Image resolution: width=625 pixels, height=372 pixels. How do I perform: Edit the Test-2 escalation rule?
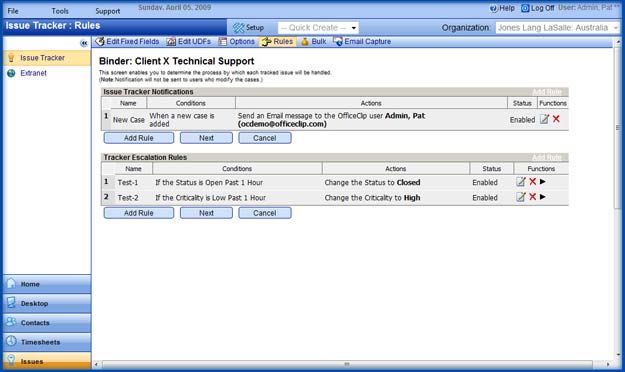tap(521, 197)
